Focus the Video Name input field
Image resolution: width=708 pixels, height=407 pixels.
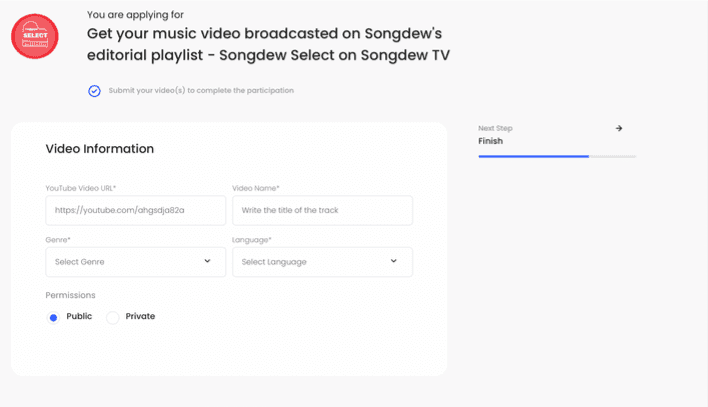point(322,211)
